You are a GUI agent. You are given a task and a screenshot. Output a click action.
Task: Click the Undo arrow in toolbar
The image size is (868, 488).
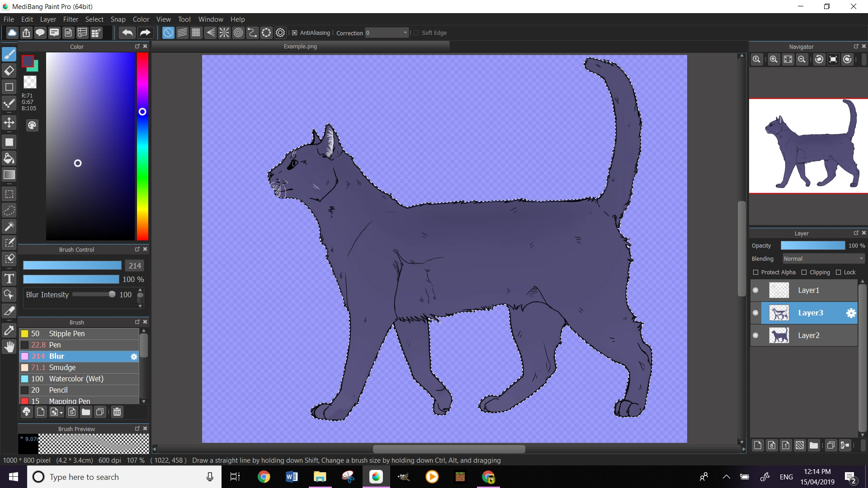coord(127,33)
